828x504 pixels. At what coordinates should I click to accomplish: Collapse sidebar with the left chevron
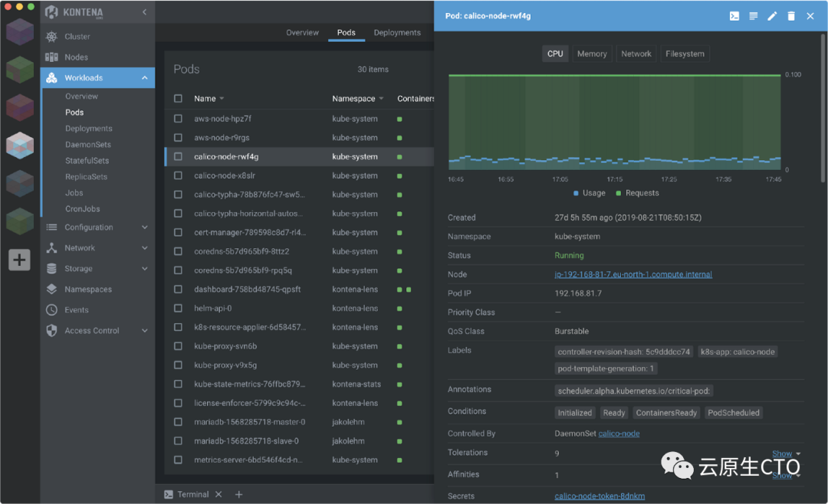(145, 12)
